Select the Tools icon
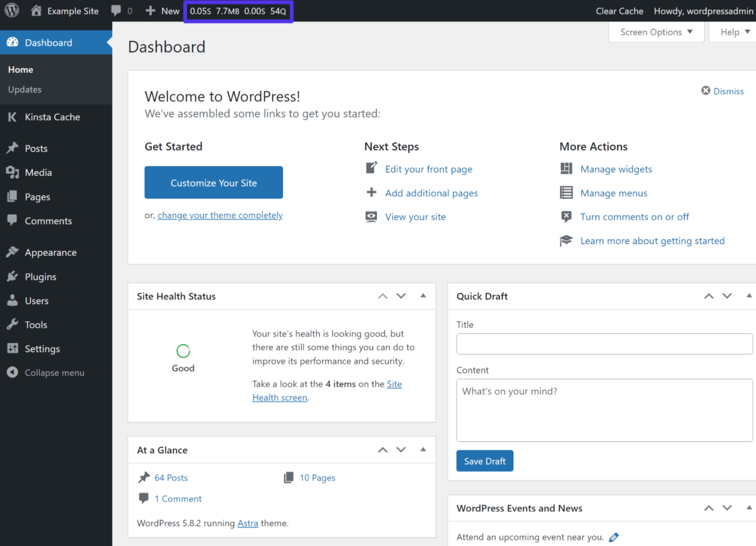 pos(13,324)
